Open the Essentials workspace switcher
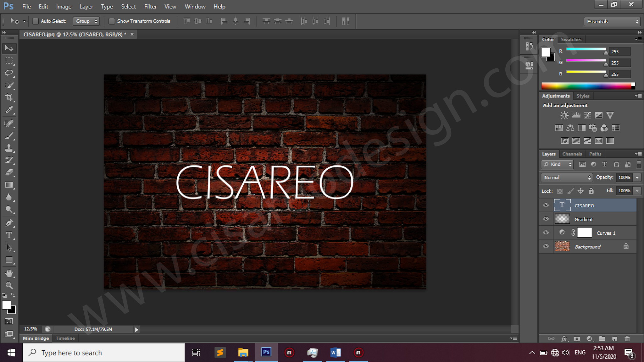Viewport: 644px width, 362px height. 612,21
